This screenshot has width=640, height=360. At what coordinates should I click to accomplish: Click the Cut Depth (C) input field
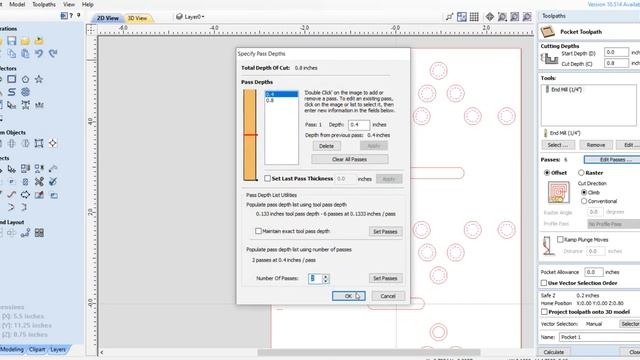point(616,64)
